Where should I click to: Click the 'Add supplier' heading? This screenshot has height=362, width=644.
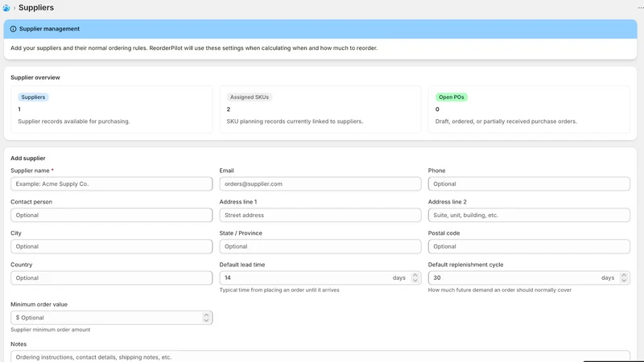pos(28,158)
